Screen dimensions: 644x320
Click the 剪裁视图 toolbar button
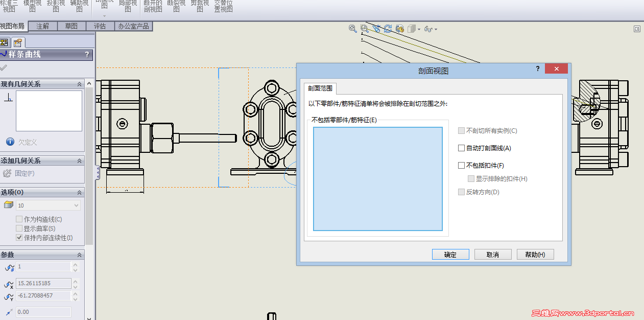pyautogui.click(x=200, y=6)
